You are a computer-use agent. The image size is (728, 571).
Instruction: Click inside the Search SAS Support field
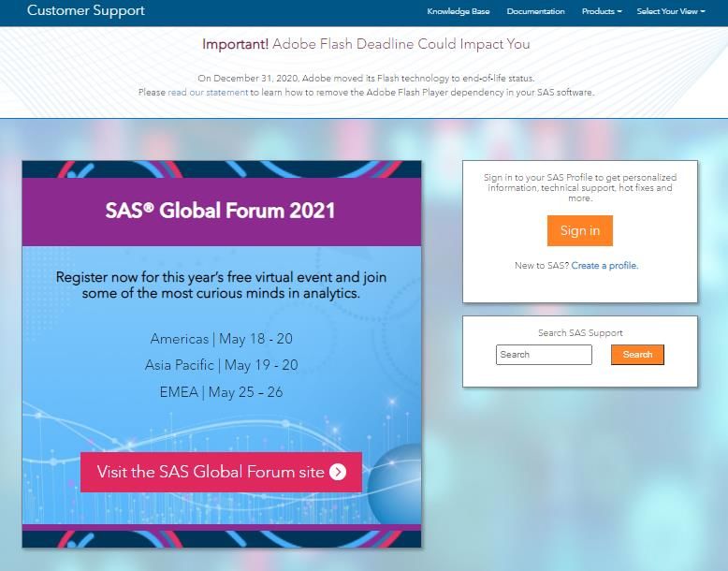click(544, 355)
